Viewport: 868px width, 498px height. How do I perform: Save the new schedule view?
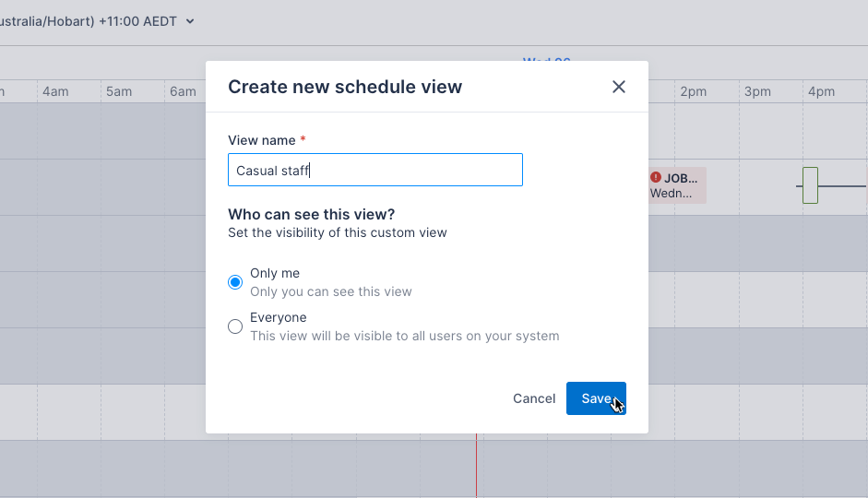(596, 398)
